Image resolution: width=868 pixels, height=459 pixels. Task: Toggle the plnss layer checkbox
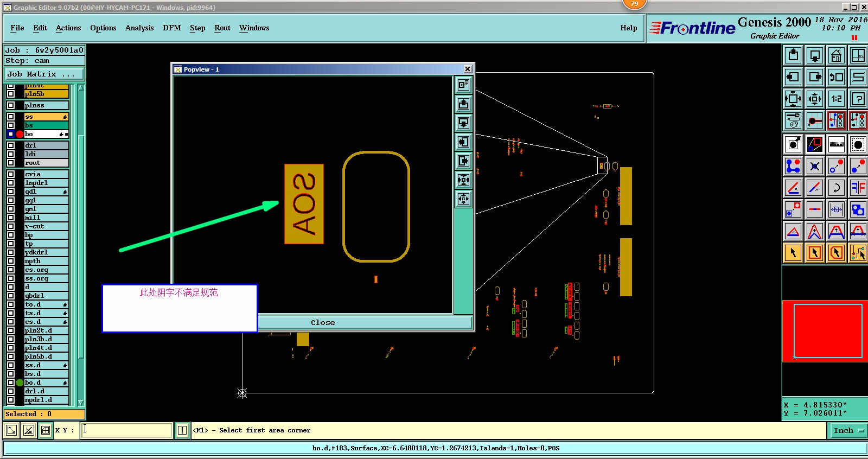click(11, 105)
